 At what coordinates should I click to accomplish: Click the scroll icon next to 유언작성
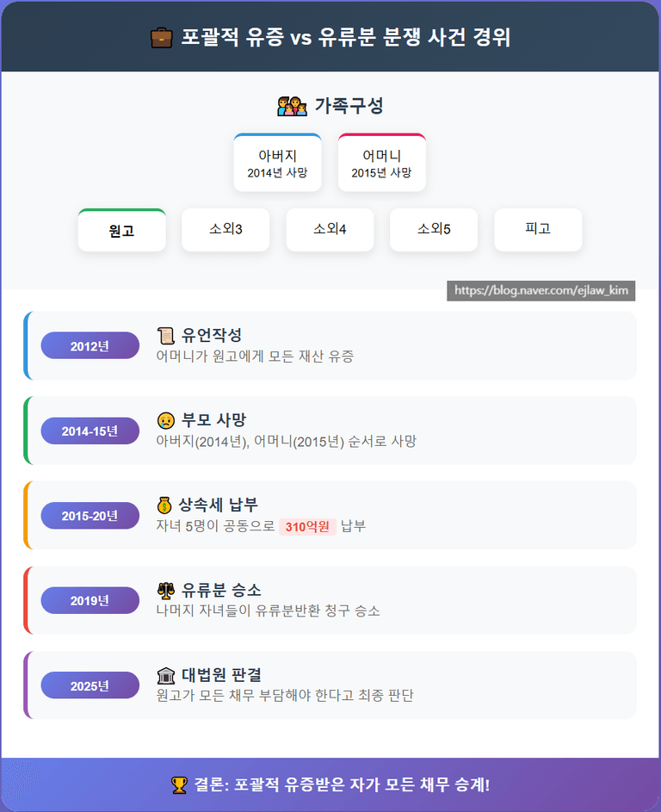pos(166,336)
